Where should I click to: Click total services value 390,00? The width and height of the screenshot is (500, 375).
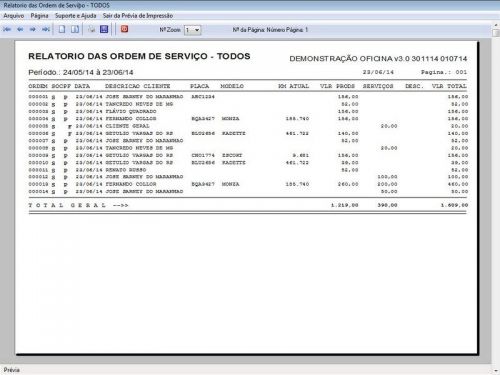[387, 205]
